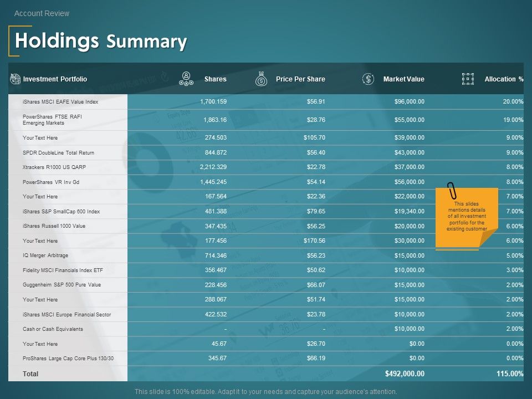
Task: Click the 714.346 shares value
Action: (216, 255)
